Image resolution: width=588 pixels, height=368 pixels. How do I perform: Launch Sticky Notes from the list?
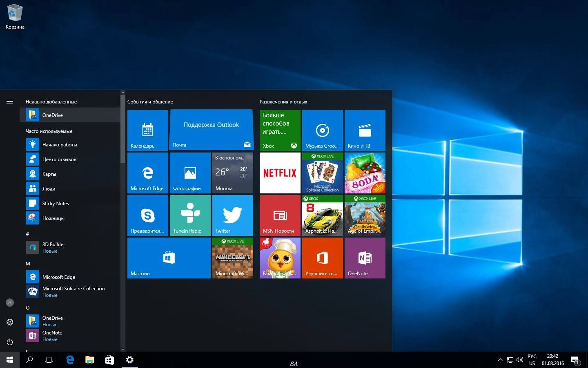click(70, 203)
